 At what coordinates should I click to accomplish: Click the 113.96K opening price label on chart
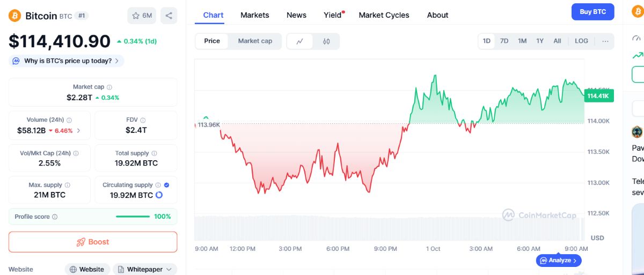point(209,124)
